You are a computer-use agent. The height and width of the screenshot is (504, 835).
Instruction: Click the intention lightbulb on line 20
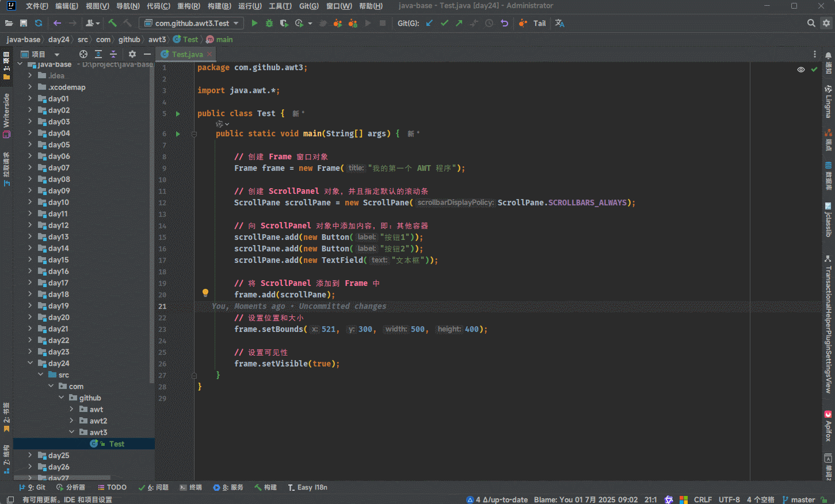point(205,293)
